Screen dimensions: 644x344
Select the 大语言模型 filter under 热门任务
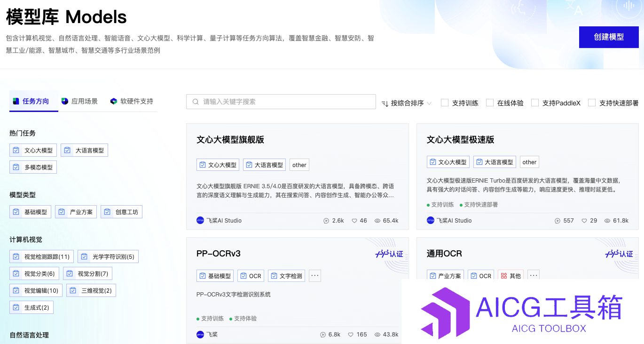pyautogui.click(x=84, y=150)
